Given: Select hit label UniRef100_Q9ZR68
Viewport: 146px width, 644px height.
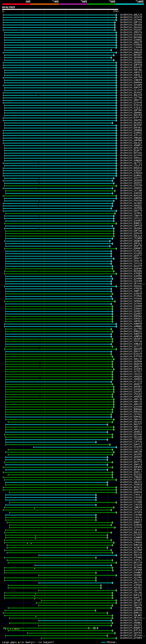Looking at the screenshot, I should click(131, 63).
